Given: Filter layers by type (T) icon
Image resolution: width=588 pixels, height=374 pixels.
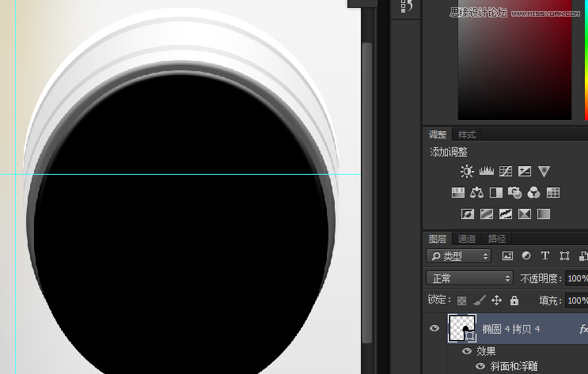Looking at the screenshot, I should click(x=545, y=255).
